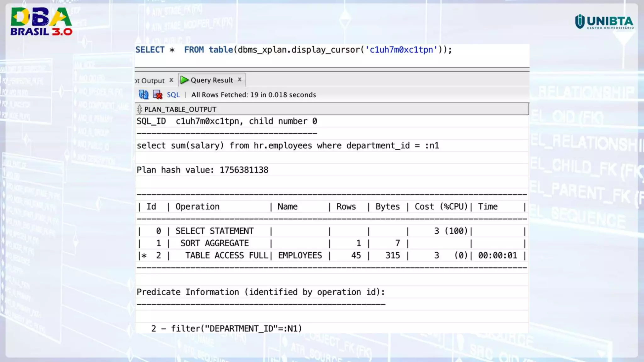Close the Query Result tab
This screenshot has height=362, width=644.
(x=240, y=80)
